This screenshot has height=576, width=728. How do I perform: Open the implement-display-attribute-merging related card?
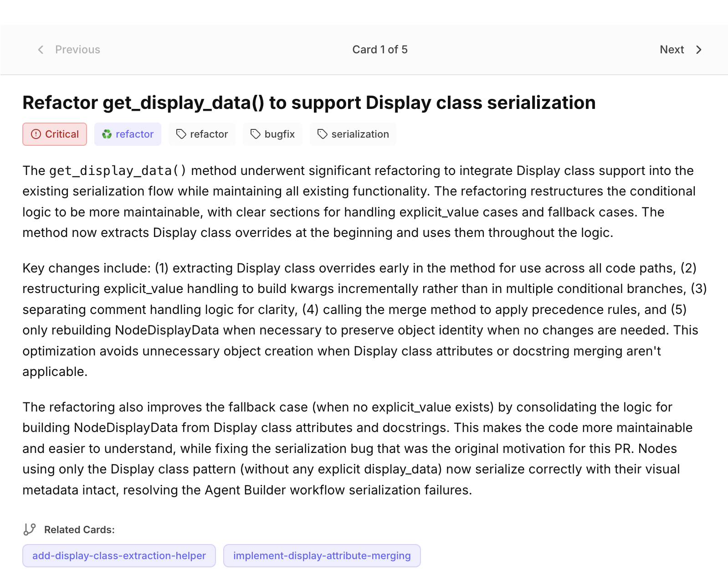coord(322,555)
